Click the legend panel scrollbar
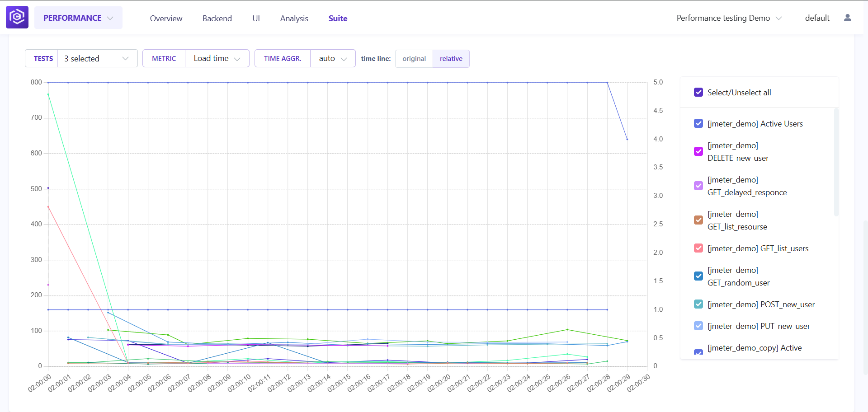This screenshot has height=412, width=868. tap(836, 162)
